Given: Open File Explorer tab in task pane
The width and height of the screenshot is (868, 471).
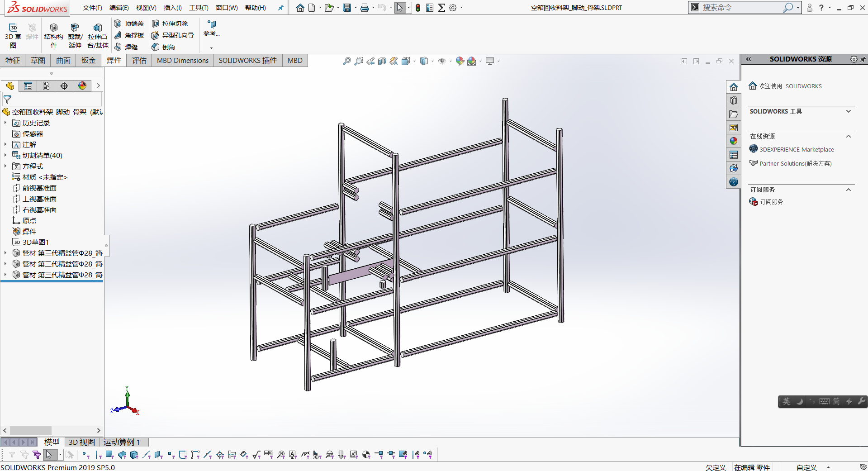Looking at the screenshot, I should tap(734, 114).
